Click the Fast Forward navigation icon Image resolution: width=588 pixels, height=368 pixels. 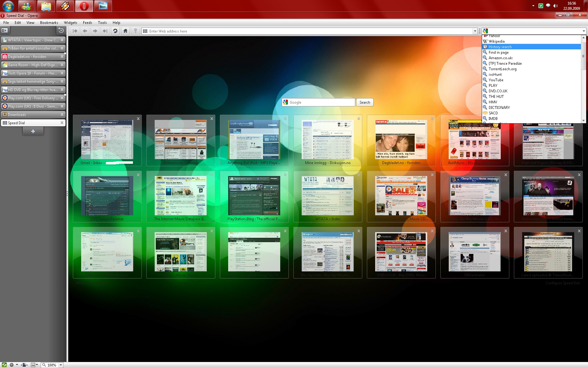point(105,31)
